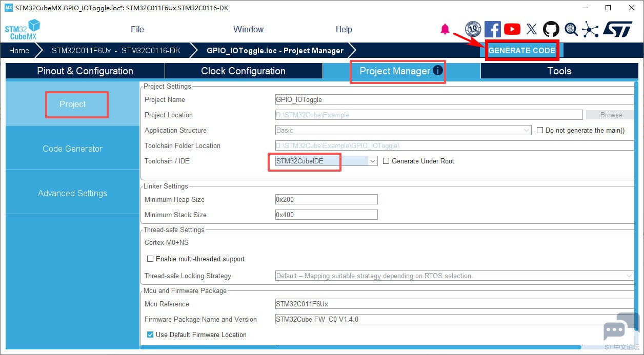Click the Project Manager info icon
The image size is (644, 355).
[x=437, y=70]
